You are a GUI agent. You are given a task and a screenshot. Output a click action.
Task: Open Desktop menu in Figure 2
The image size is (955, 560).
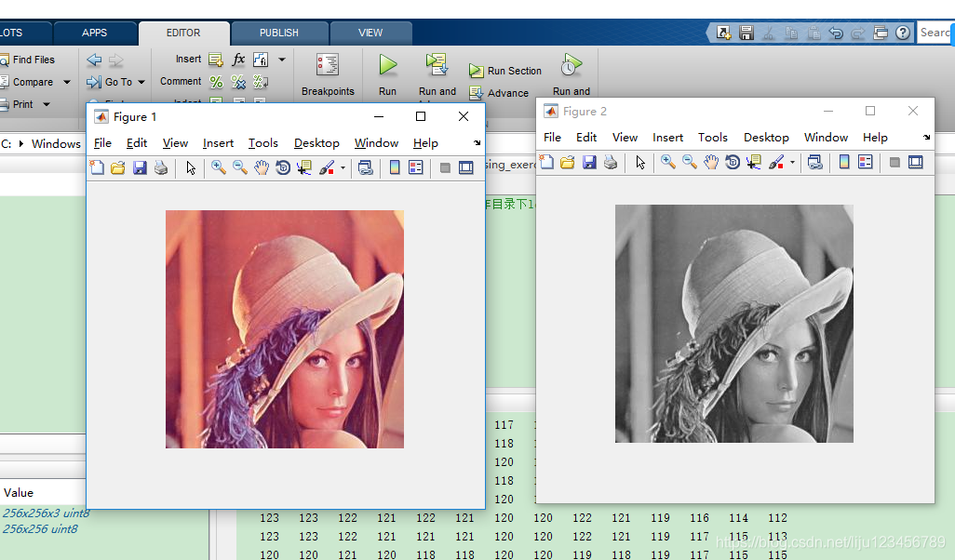coord(766,138)
